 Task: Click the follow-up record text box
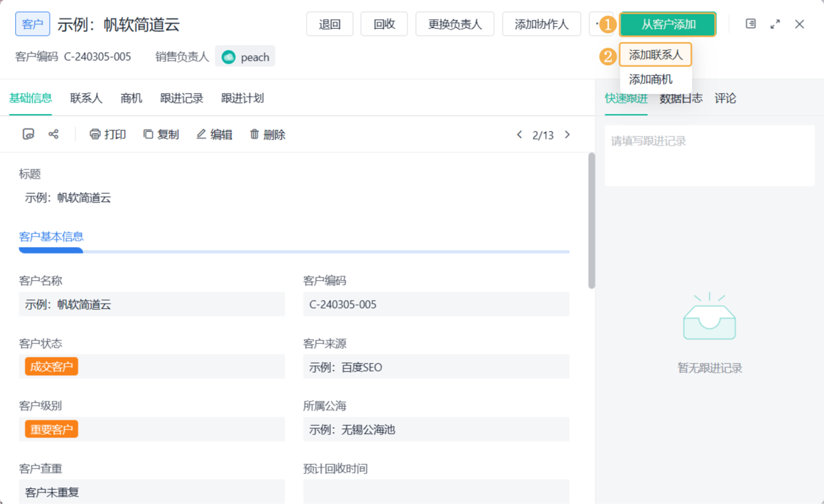click(709, 156)
